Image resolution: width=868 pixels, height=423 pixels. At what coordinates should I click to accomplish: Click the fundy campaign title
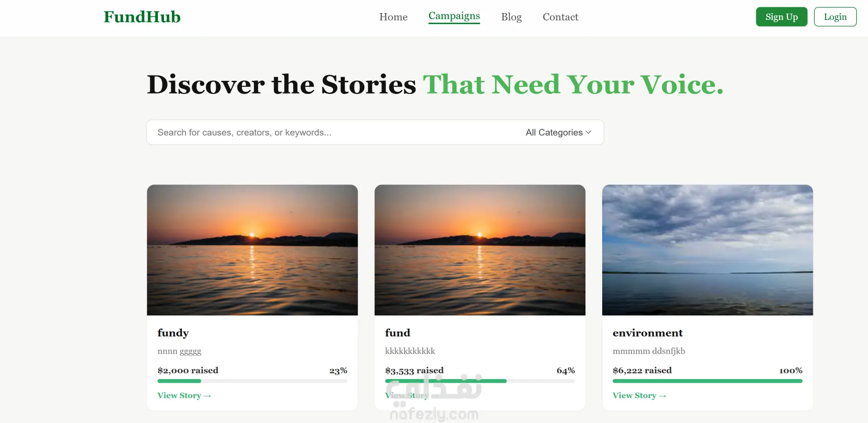pyautogui.click(x=173, y=333)
